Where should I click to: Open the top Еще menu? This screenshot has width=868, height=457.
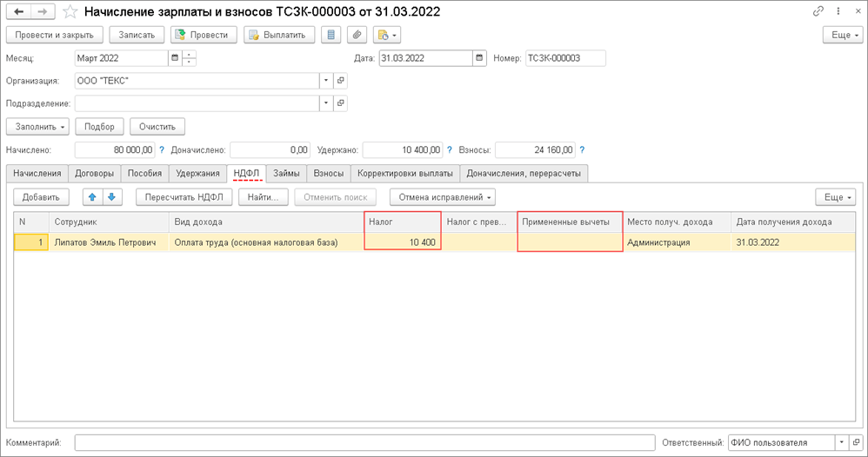click(843, 35)
